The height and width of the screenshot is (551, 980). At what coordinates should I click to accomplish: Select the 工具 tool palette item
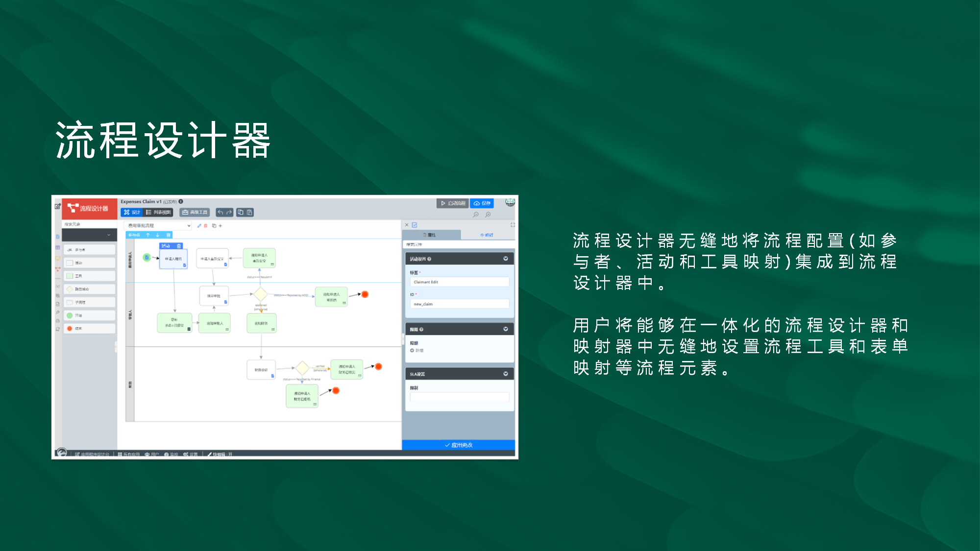[89, 276]
